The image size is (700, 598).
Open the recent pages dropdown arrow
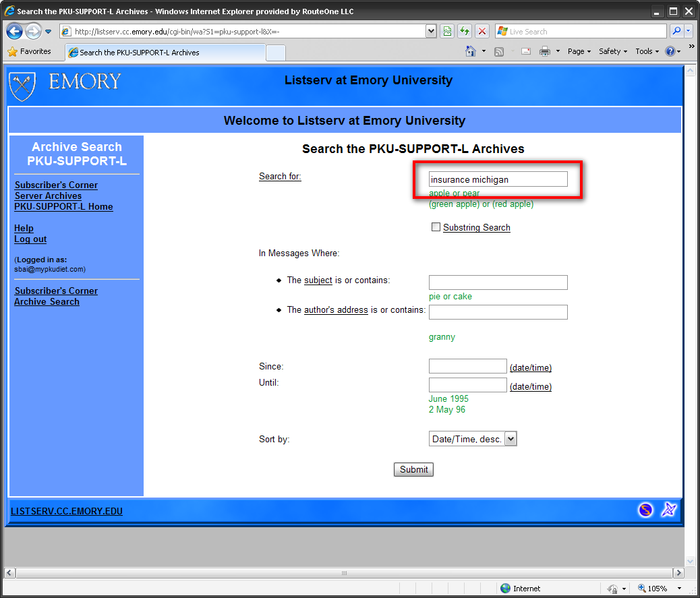pyautogui.click(x=48, y=32)
